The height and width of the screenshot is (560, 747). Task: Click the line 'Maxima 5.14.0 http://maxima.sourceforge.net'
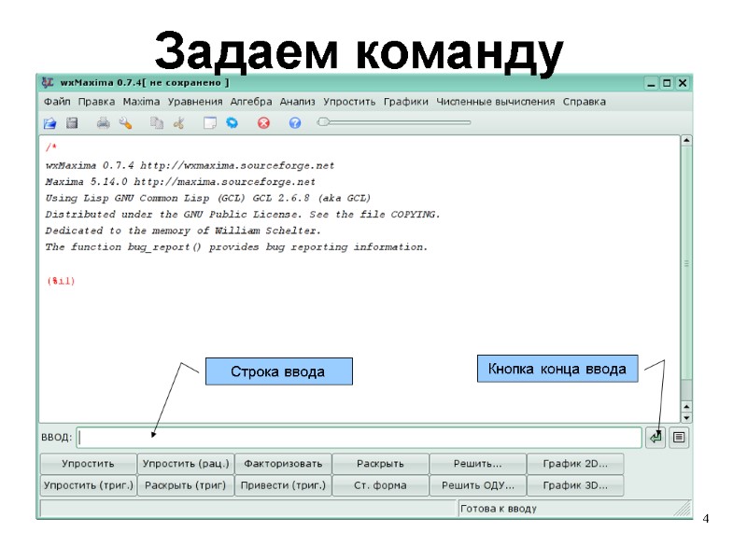click(x=180, y=182)
